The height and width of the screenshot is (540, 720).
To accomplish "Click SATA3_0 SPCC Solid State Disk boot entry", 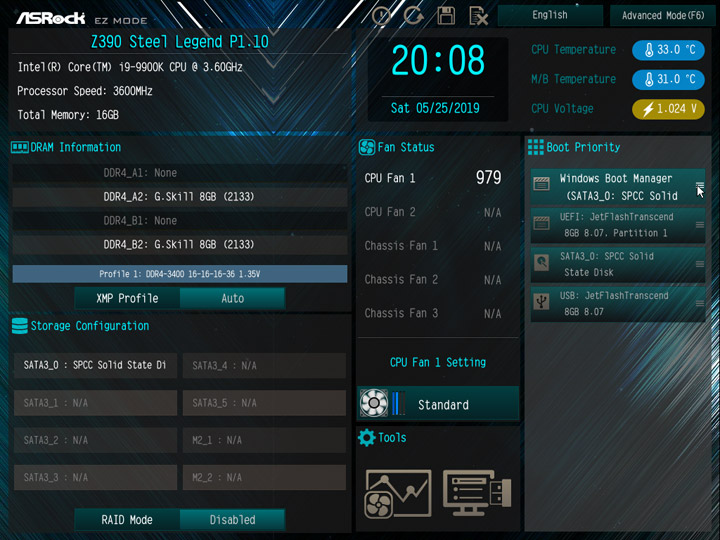I will tap(618, 264).
